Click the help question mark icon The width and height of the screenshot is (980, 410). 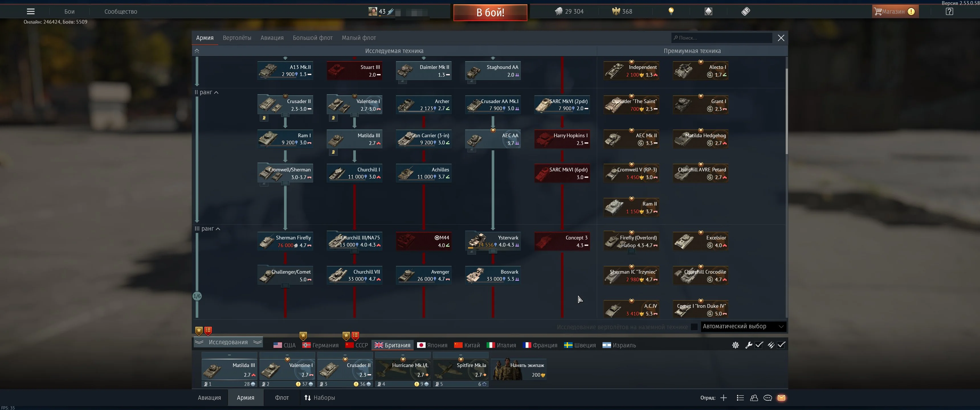pyautogui.click(x=949, y=11)
